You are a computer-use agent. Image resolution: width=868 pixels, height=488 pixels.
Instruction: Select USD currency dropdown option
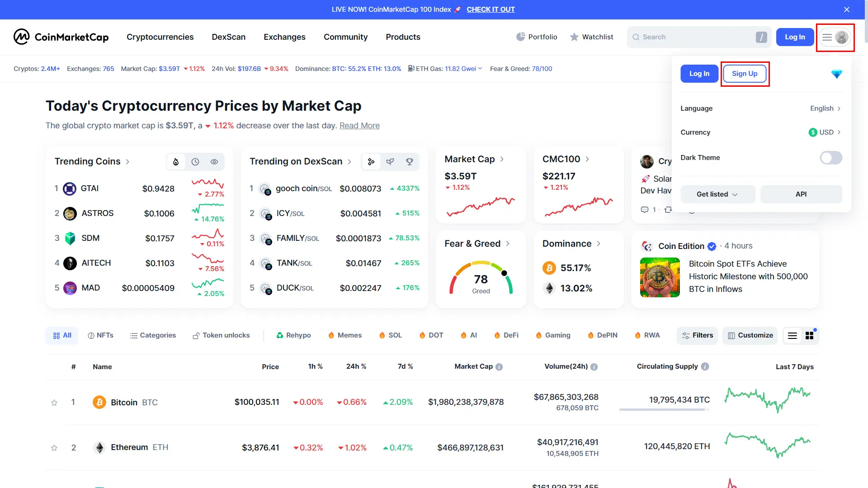(825, 131)
